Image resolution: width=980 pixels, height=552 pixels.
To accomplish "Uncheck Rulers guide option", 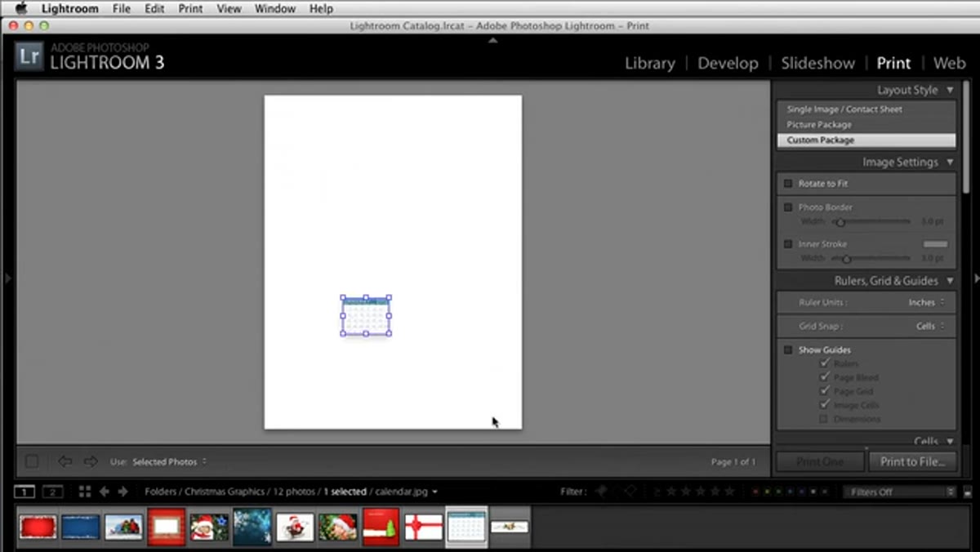I will [x=824, y=363].
